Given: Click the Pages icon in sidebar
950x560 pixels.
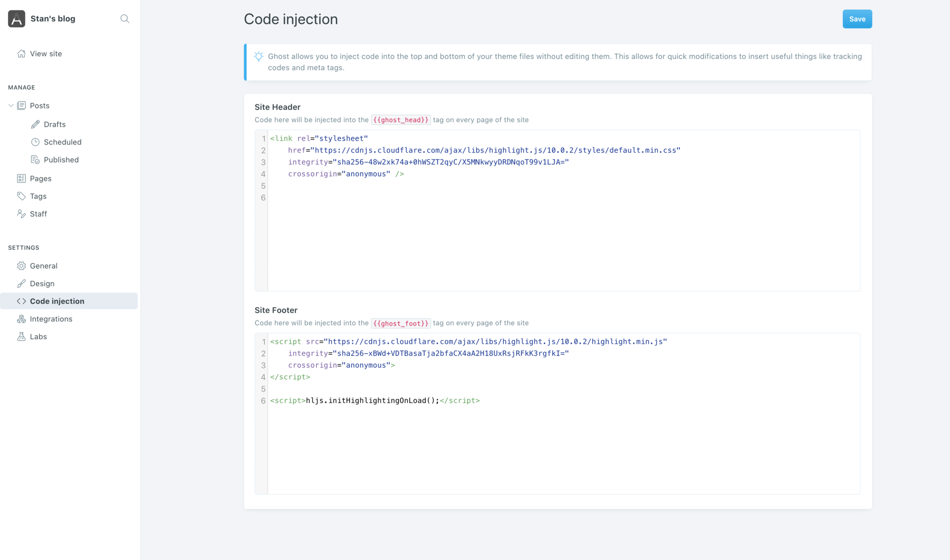Looking at the screenshot, I should coord(21,178).
